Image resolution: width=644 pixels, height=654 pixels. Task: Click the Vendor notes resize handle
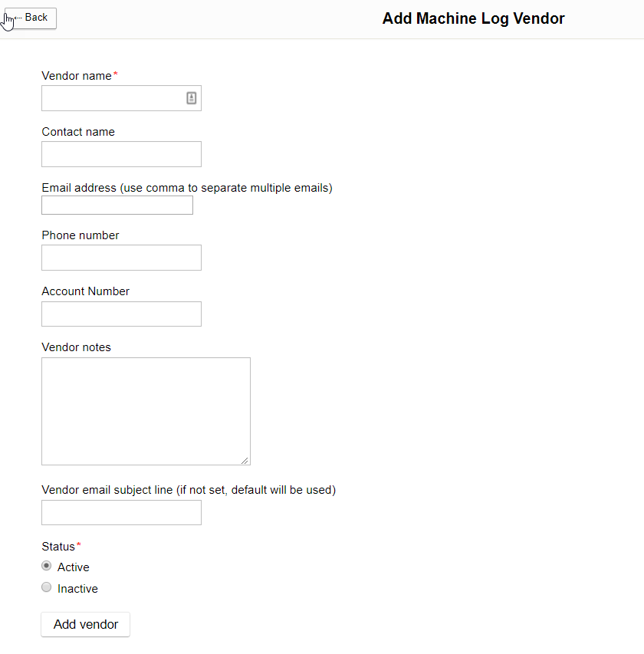[x=245, y=460]
